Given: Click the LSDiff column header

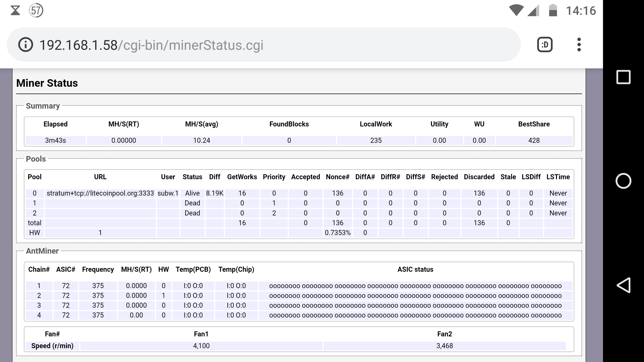Looking at the screenshot, I should coord(531,177).
